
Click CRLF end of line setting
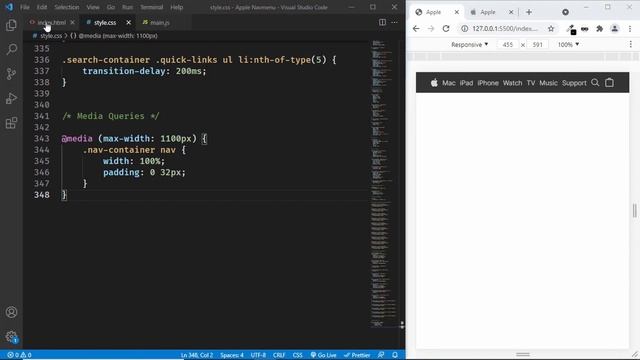279,355
